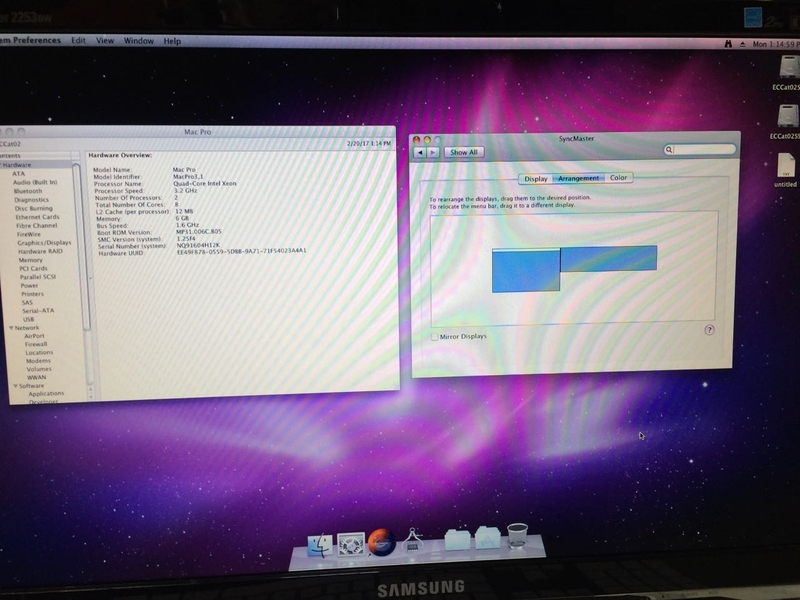Select the display rectangle with the menu bar

click(x=526, y=270)
